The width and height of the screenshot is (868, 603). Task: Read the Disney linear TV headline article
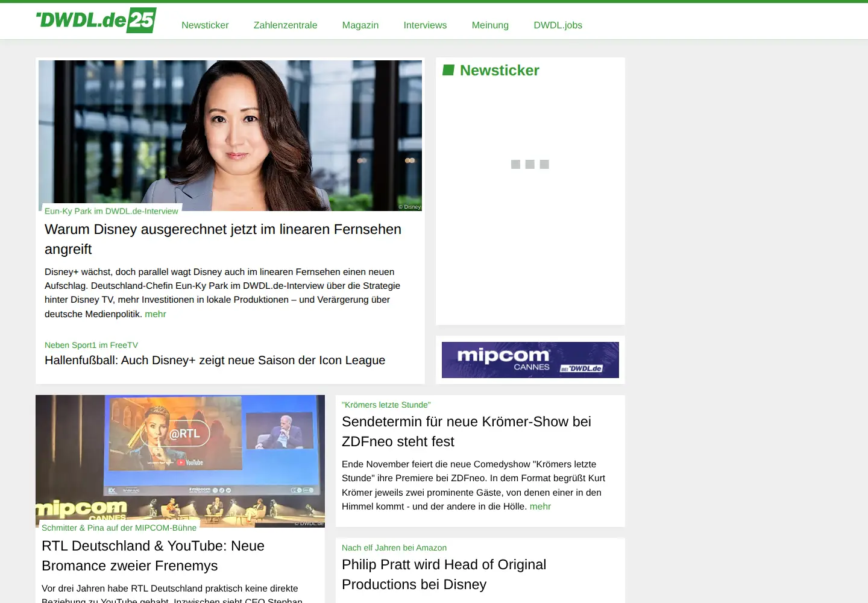pos(223,239)
